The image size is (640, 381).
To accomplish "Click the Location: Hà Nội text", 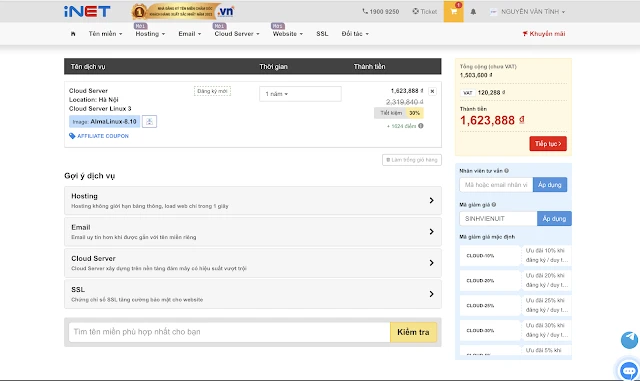I will tap(93, 100).
